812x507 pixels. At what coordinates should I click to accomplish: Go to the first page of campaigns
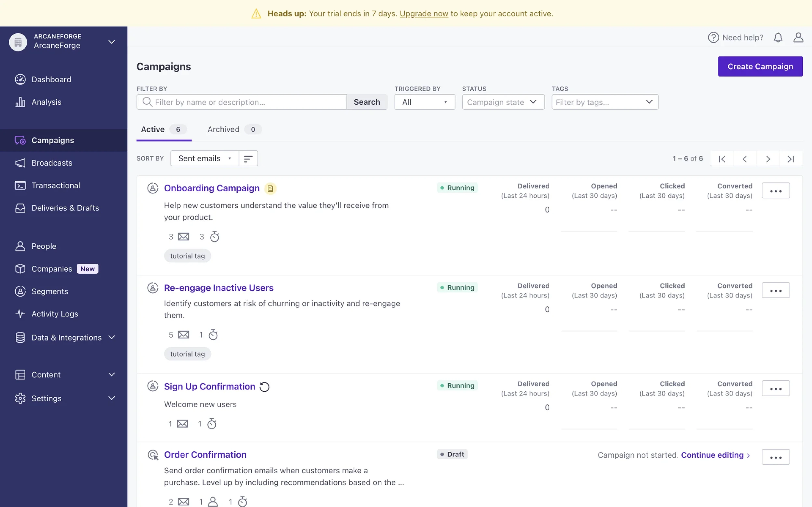[x=722, y=159]
